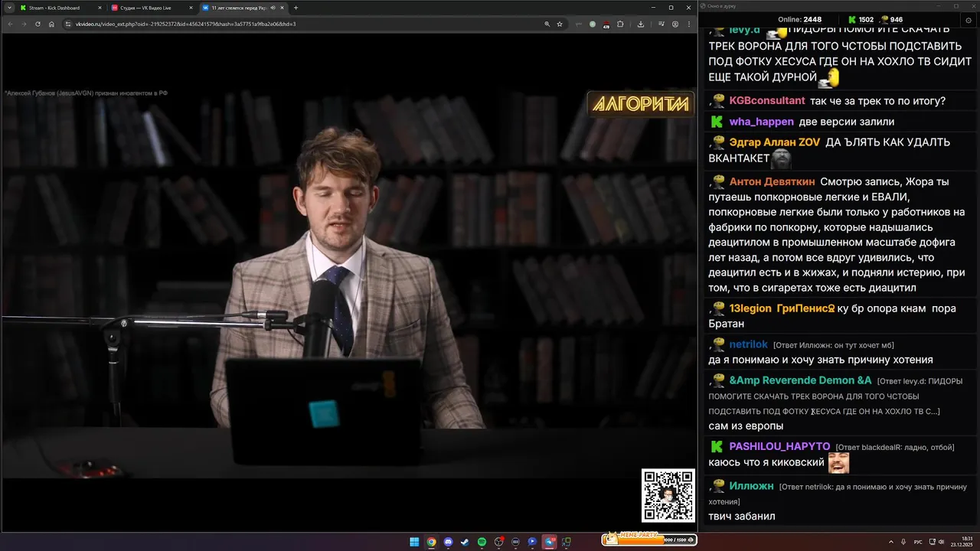The height and width of the screenshot is (551, 980).
Task: Click the message 'твич забанил'
Action: pos(742,517)
